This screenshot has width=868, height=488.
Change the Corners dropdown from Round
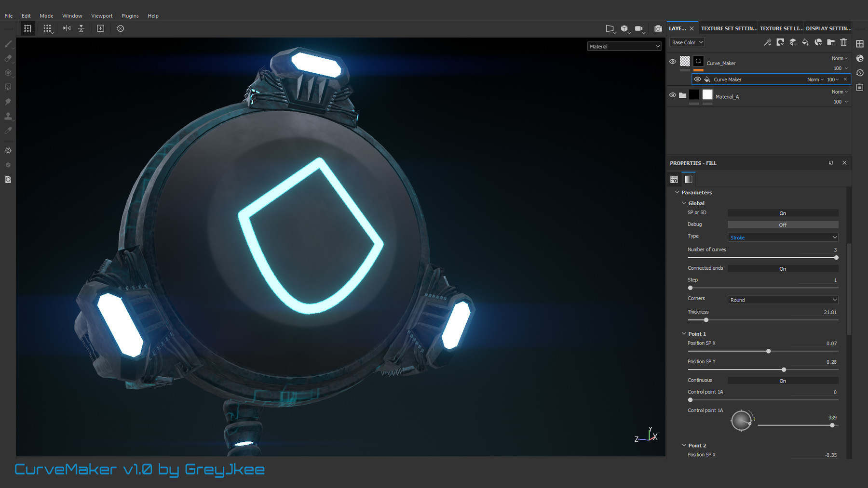point(782,299)
